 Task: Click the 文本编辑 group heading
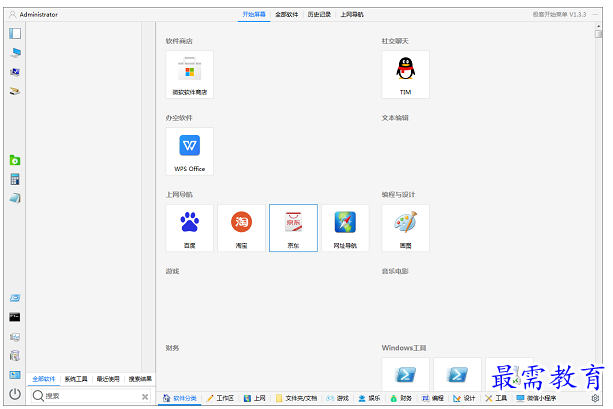coord(395,118)
